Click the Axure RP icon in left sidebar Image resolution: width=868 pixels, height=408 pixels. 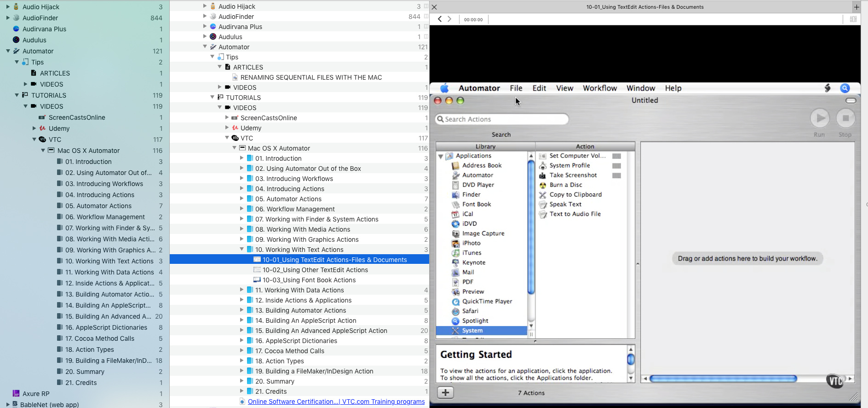tap(16, 394)
